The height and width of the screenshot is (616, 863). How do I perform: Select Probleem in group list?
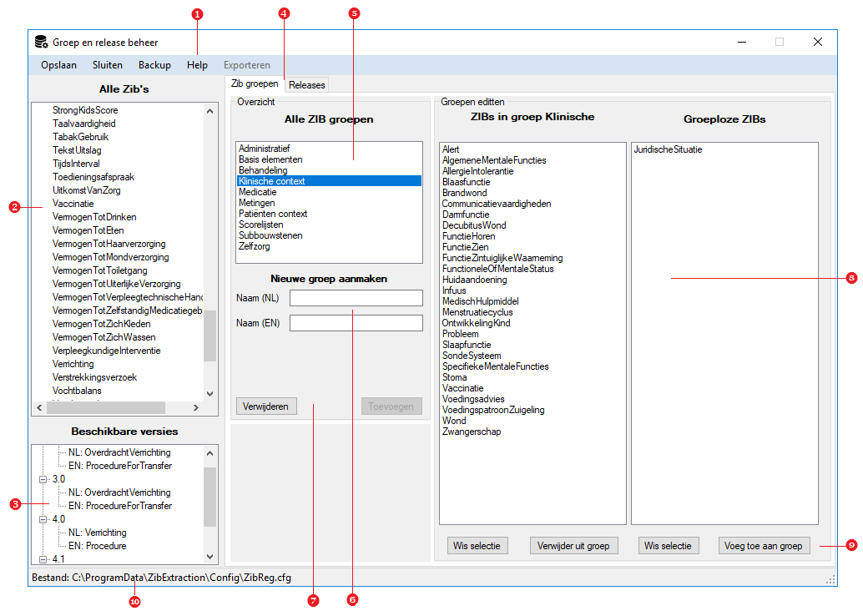460,334
